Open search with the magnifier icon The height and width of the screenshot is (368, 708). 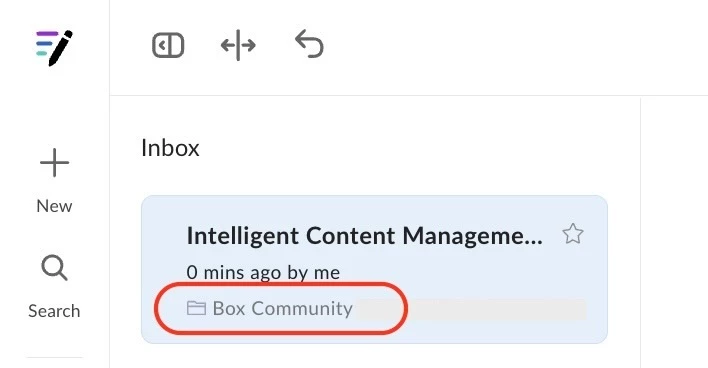pyautogui.click(x=54, y=268)
